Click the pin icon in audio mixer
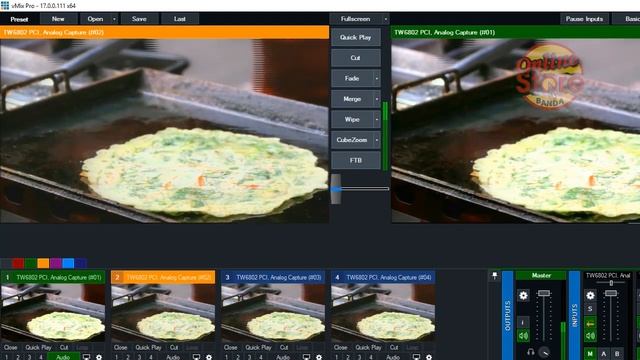The image size is (640, 360). (x=494, y=276)
